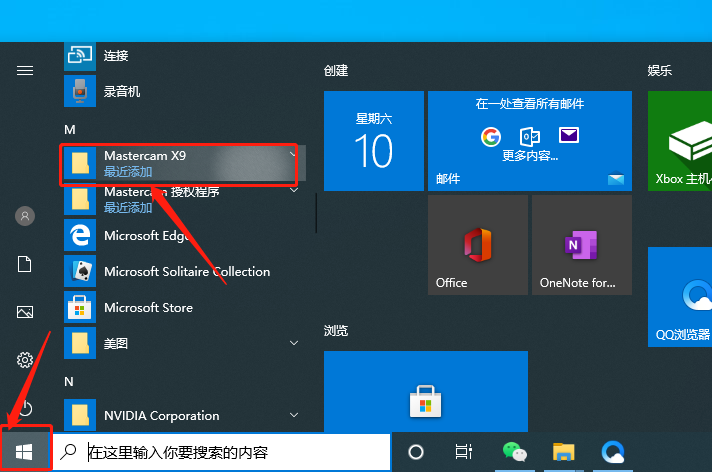Open the QQ浏览器 tile
712x472 pixels.
coord(680,297)
